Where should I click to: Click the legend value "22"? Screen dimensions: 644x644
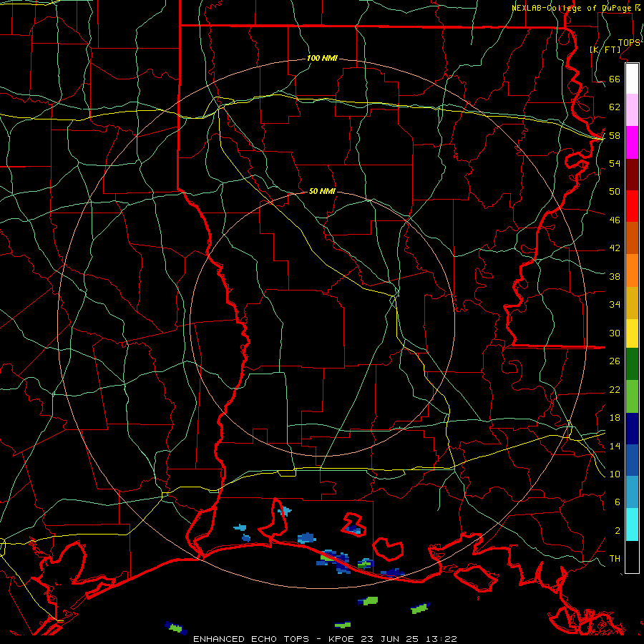(615, 389)
